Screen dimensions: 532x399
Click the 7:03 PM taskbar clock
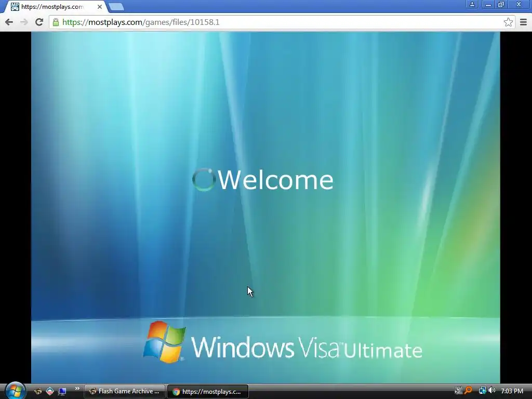coord(512,391)
